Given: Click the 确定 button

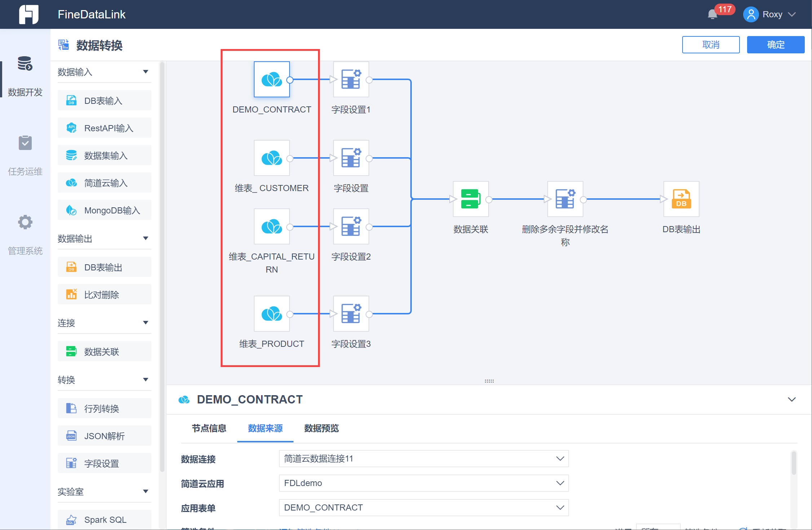Looking at the screenshot, I should point(776,45).
